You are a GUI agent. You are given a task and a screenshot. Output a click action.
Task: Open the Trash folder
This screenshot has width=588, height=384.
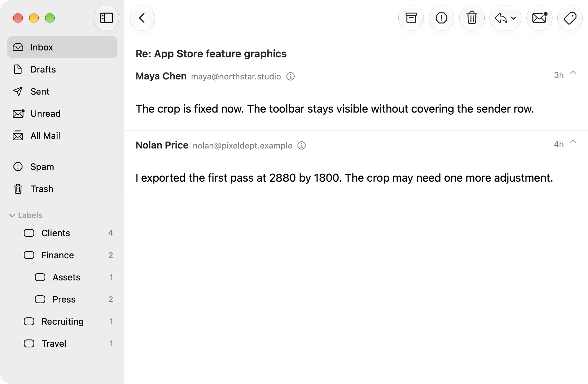(62, 189)
